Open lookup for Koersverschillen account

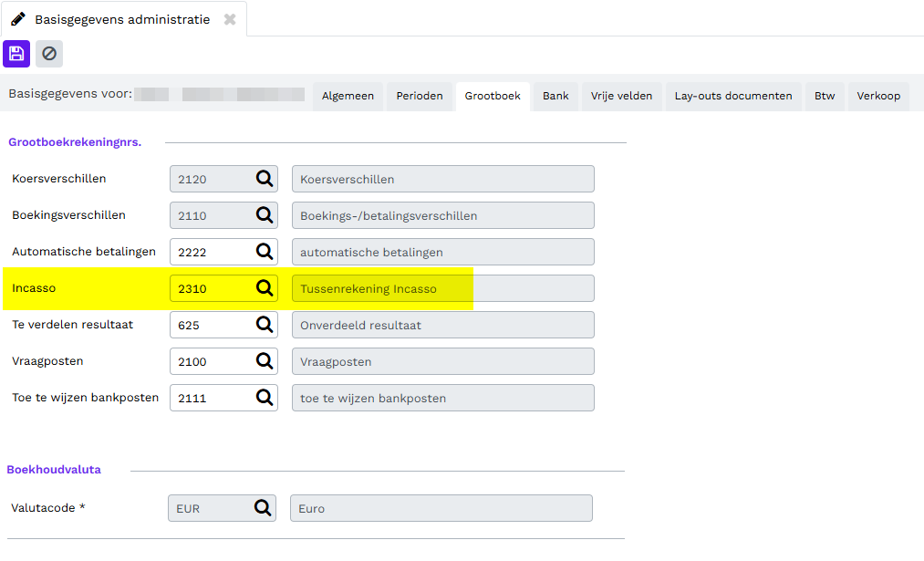click(x=265, y=179)
